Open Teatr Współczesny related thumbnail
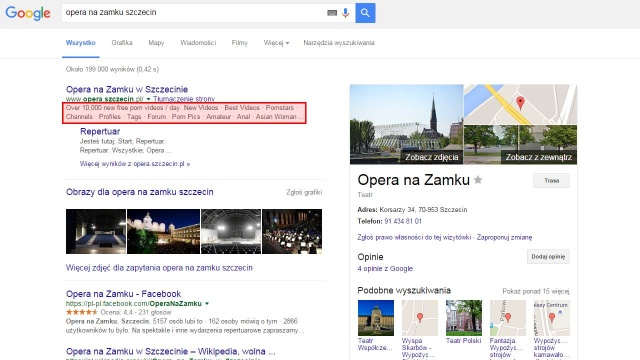This screenshot has width=640, height=360. click(376, 318)
